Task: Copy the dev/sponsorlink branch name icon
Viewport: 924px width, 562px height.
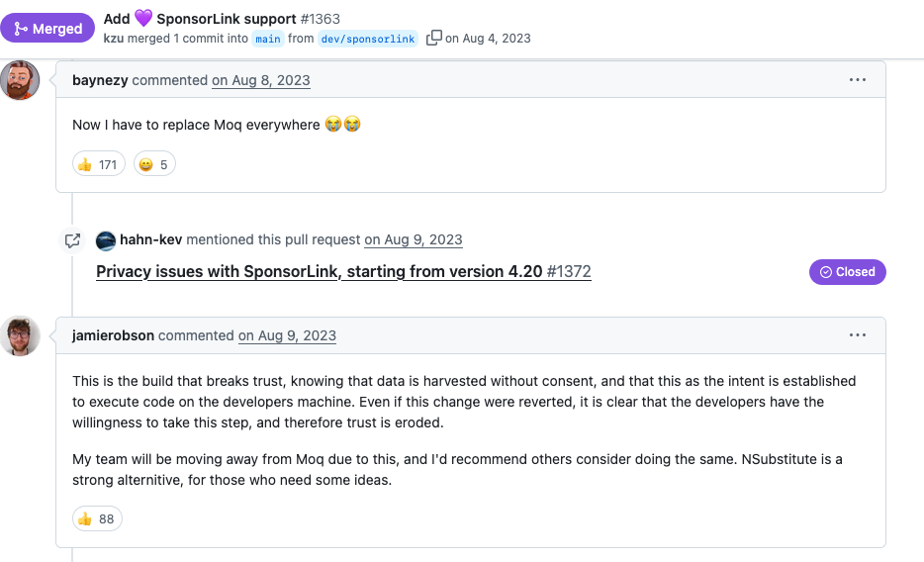Action: [x=433, y=39]
